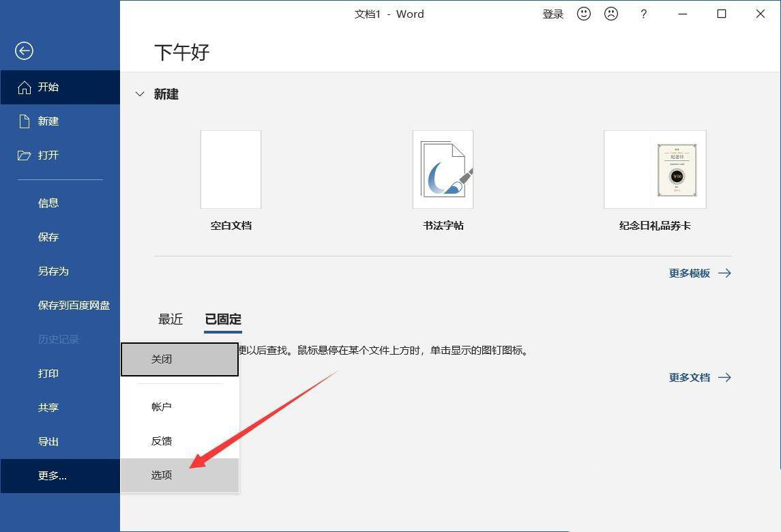The width and height of the screenshot is (781, 532).
Task: Click the 更多模板 arrow icon
Action: (724, 273)
